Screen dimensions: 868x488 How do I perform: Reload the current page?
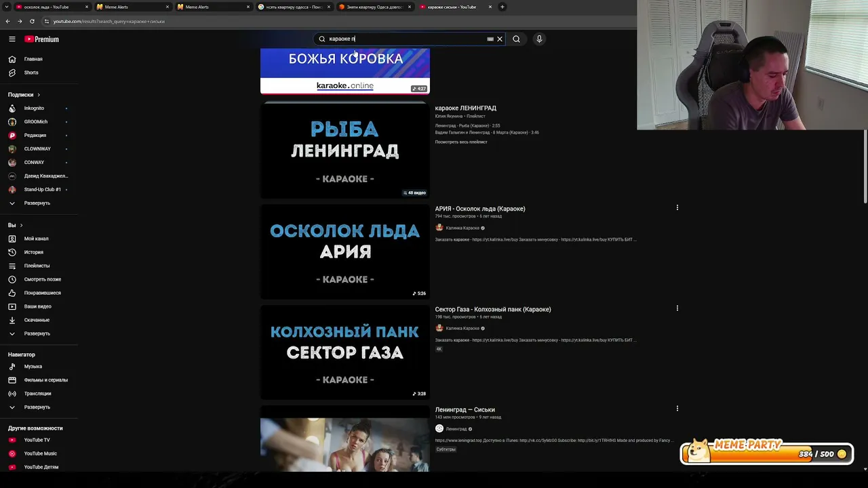(32, 21)
